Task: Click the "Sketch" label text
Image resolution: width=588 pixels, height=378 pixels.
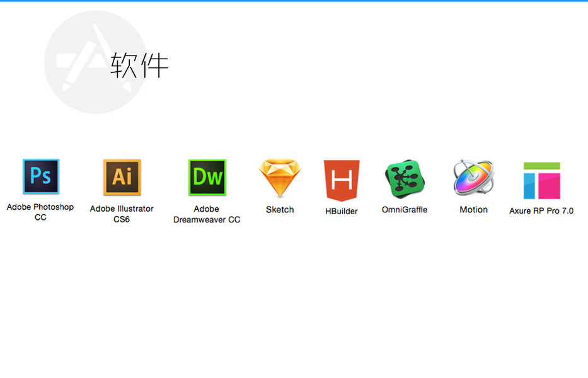Action: (x=280, y=210)
